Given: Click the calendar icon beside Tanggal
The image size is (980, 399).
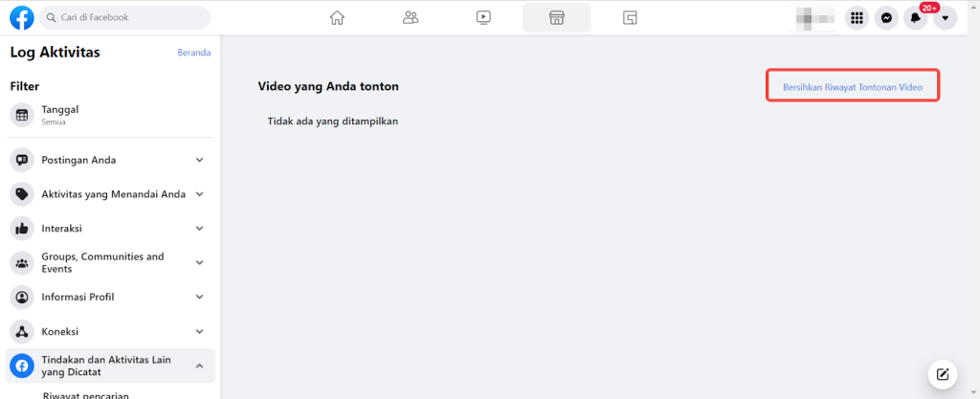Looking at the screenshot, I should (22, 115).
